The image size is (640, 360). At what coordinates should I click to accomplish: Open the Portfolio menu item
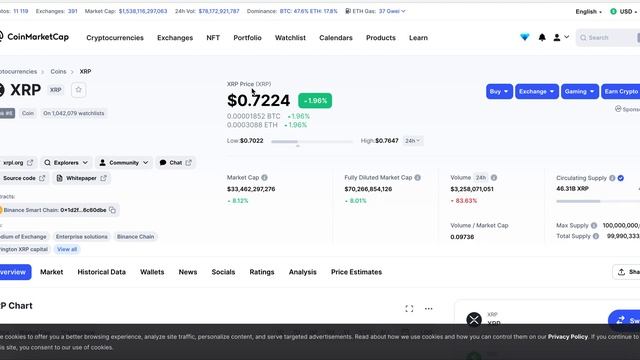(x=247, y=38)
